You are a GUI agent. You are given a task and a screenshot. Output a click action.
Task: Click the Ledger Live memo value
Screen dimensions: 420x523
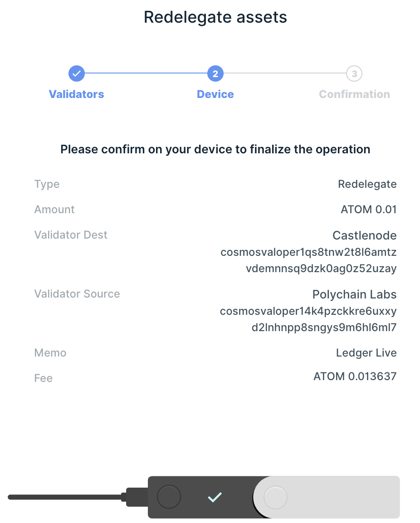pyautogui.click(x=366, y=353)
